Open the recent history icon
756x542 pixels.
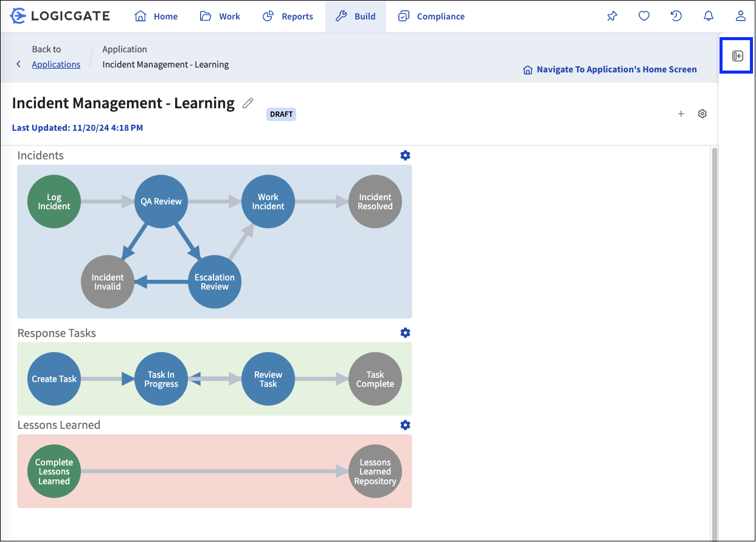click(676, 16)
